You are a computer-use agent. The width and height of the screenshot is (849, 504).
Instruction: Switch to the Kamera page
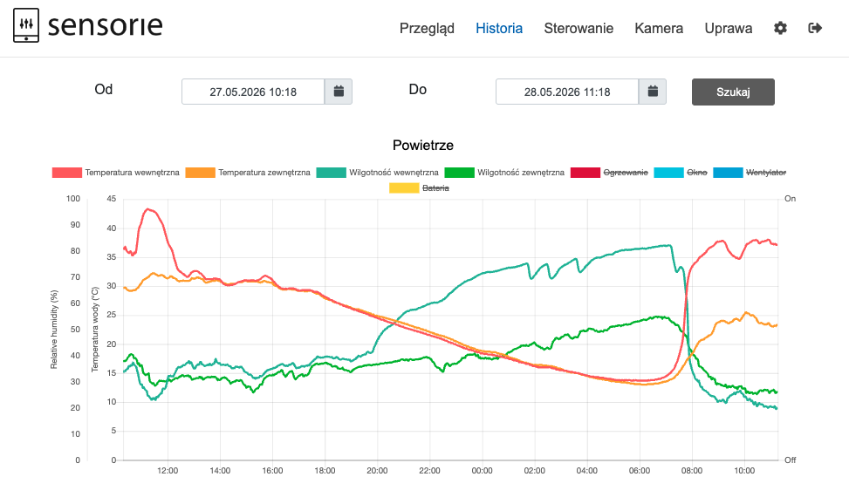click(x=659, y=28)
